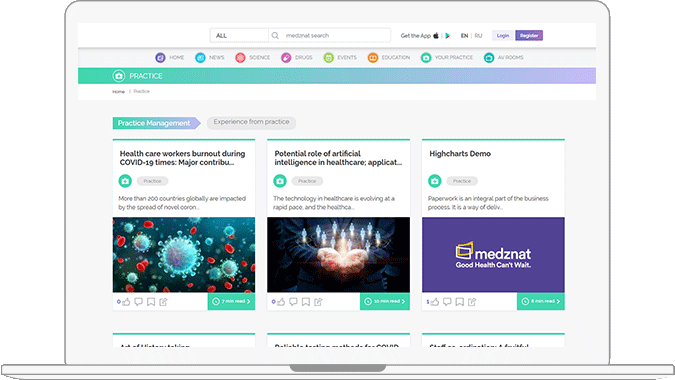Comment on the artificial intelligence article
The height and width of the screenshot is (380, 675).
[x=293, y=302]
